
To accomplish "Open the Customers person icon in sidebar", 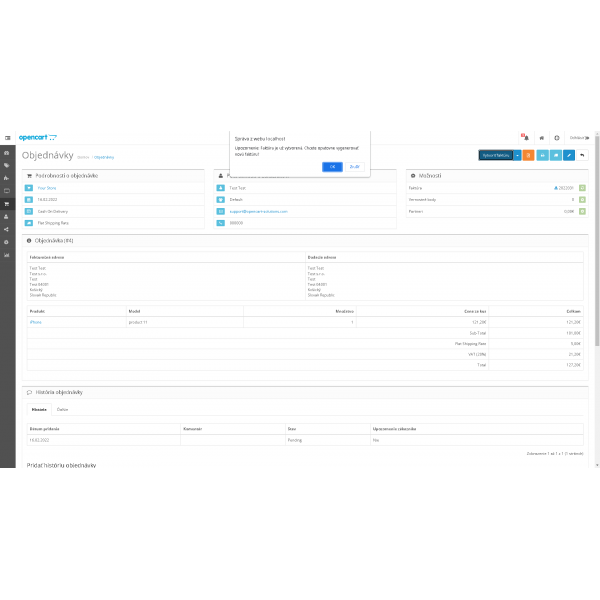I will [x=7, y=217].
